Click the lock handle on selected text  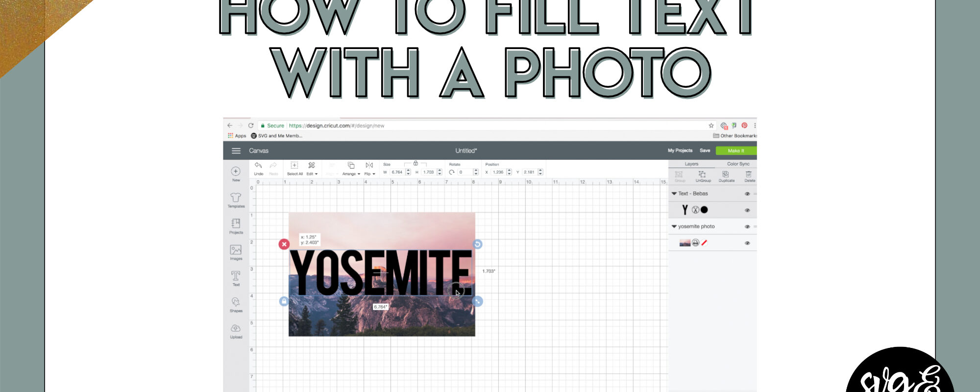click(x=284, y=301)
